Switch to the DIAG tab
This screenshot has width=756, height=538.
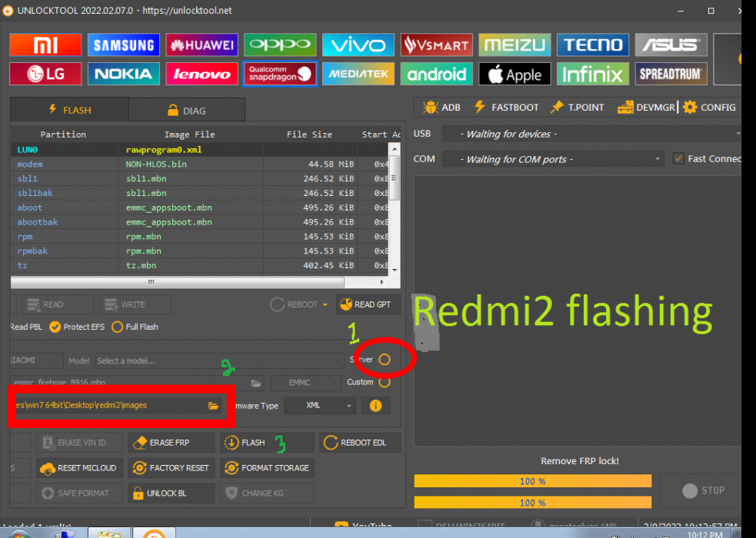[x=187, y=111]
